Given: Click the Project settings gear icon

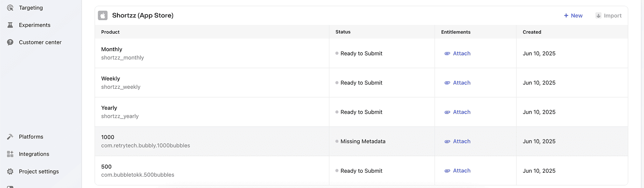Looking at the screenshot, I should (x=10, y=172).
